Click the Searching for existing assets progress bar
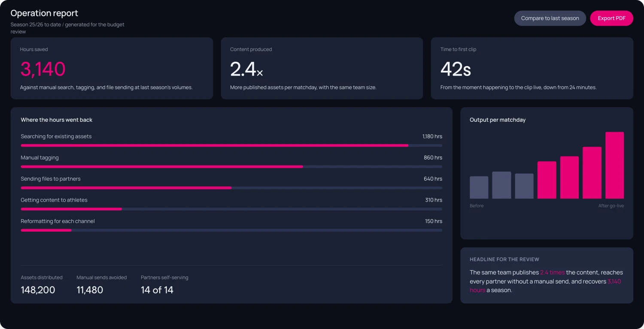644x329 pixels. click(x=231, y=145)
